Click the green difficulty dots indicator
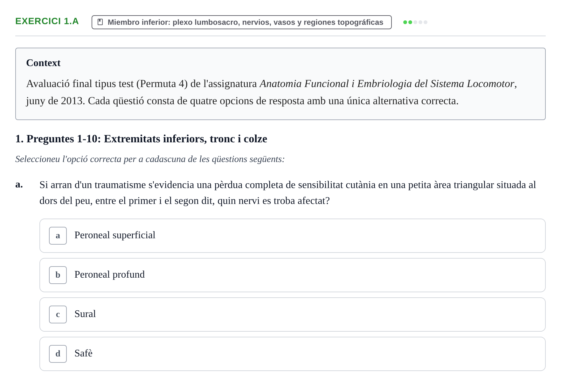Viewport: 561px width, 392px height. coord(415,22)
